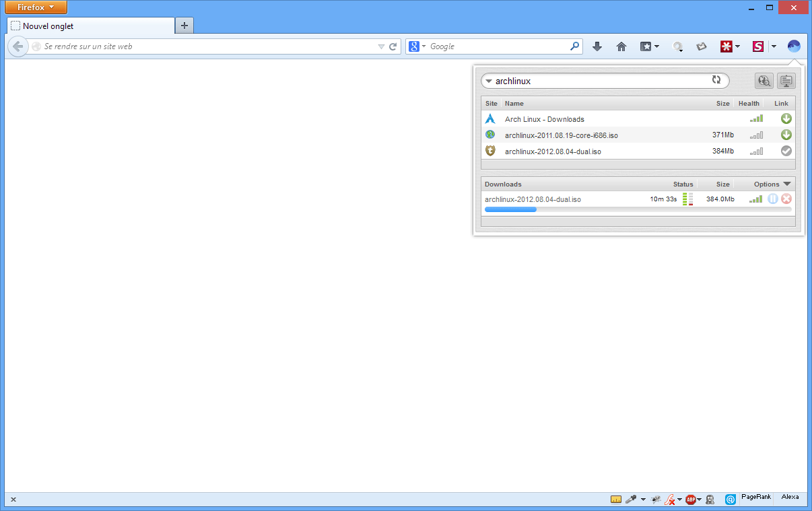Image resolution: width=812 pixels, height=511 pixels.
Task: Sort results by Health column
Action: pos(749,104)
